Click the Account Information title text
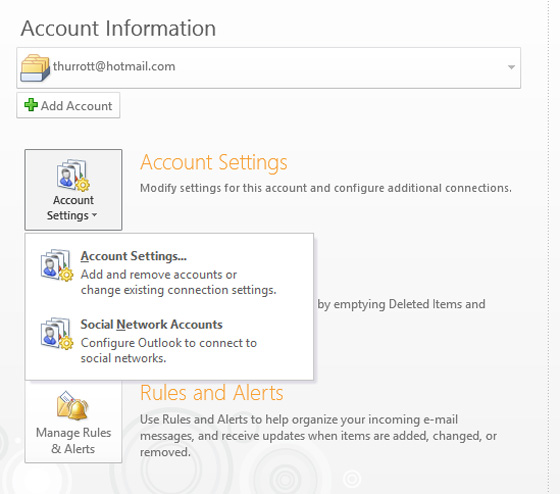560x494 pixels. pos(118,28)
